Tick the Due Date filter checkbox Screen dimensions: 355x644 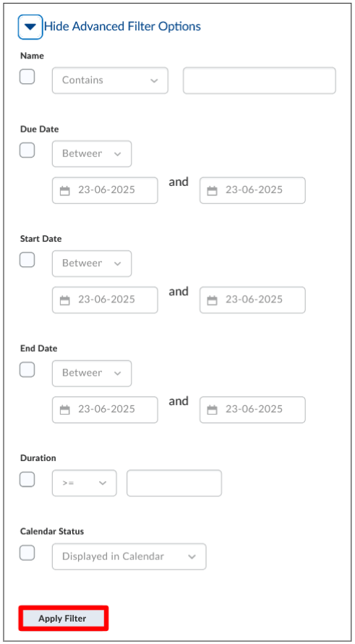(27, 150)
